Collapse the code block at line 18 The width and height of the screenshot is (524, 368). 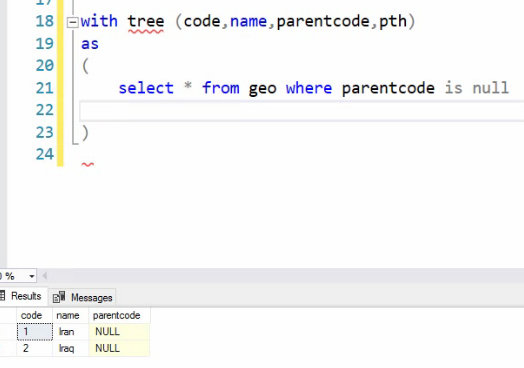73,23
